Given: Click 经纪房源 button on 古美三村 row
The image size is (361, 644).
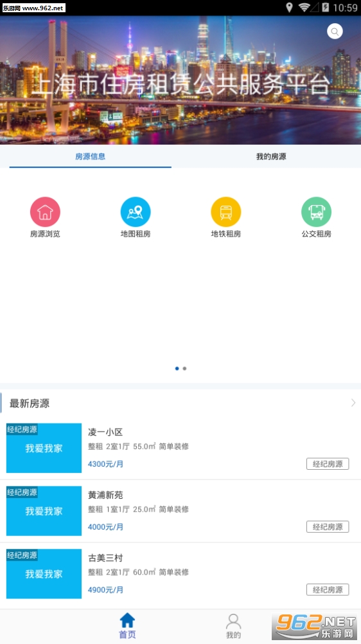Looking at the screenshot, I should 328,589.
